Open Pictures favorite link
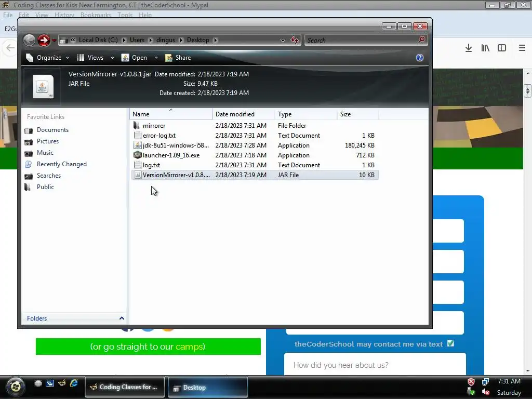 (x=47, y=141)
